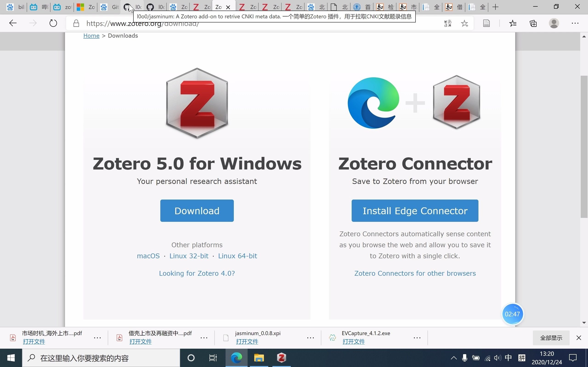Click the Download button for Zotero 5.0

pyautogui.click(x=197, y=210)
